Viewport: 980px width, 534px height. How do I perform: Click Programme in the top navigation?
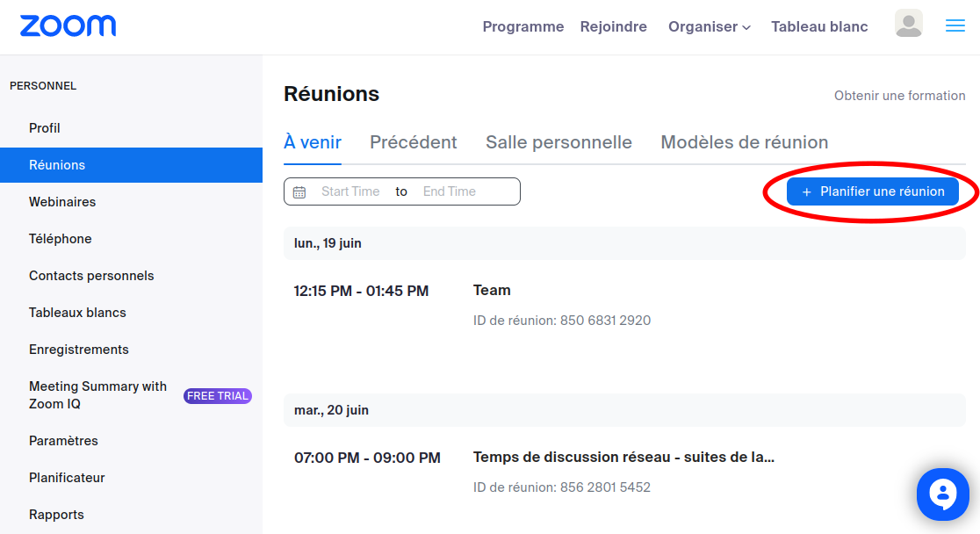click(x=523, y=26)
